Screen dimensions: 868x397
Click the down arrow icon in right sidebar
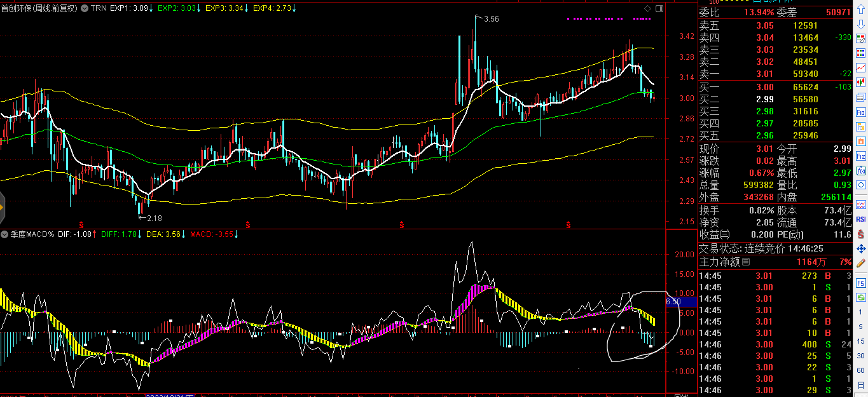[861, 23]
